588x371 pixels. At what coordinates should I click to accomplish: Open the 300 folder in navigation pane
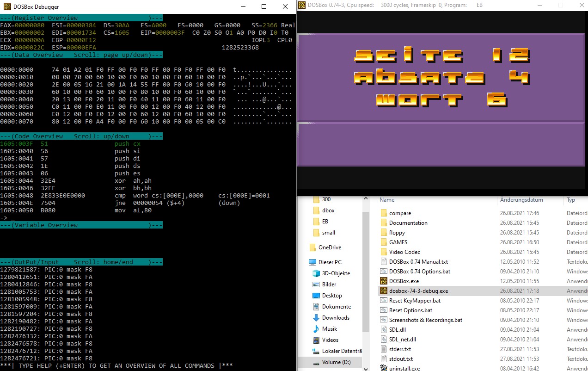click(326, 199)
